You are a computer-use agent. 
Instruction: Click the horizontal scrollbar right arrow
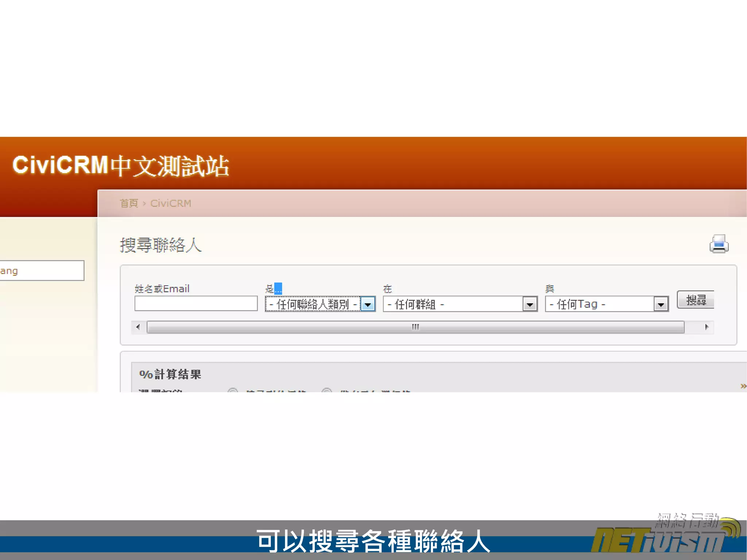click(x=707, y=327)
